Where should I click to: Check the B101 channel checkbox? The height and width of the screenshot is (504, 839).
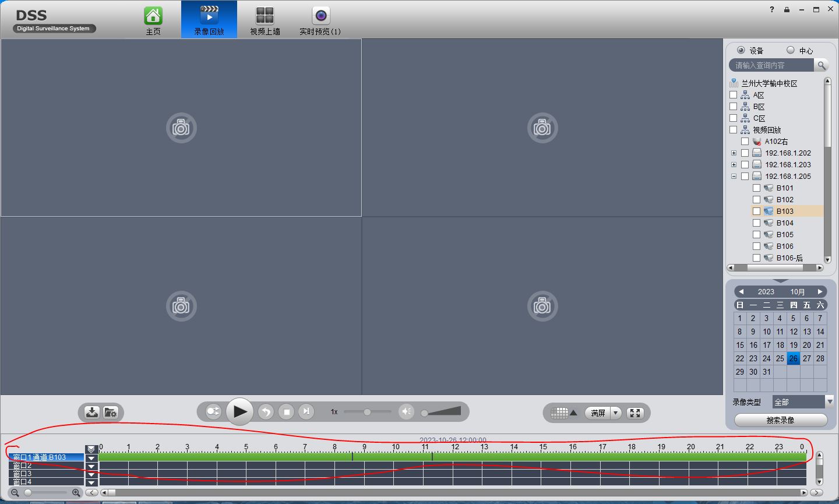(x=757, y=188)
